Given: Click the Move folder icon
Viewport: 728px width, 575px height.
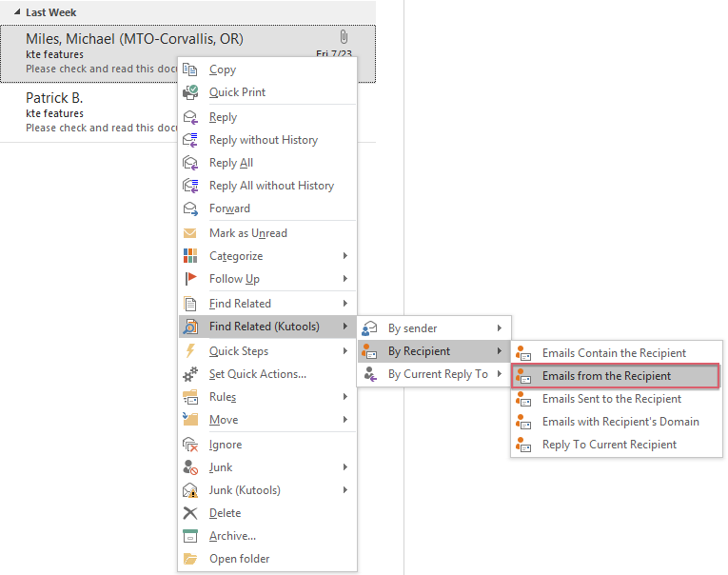Looking at the screenshot, I should click(x=190, y=420).
